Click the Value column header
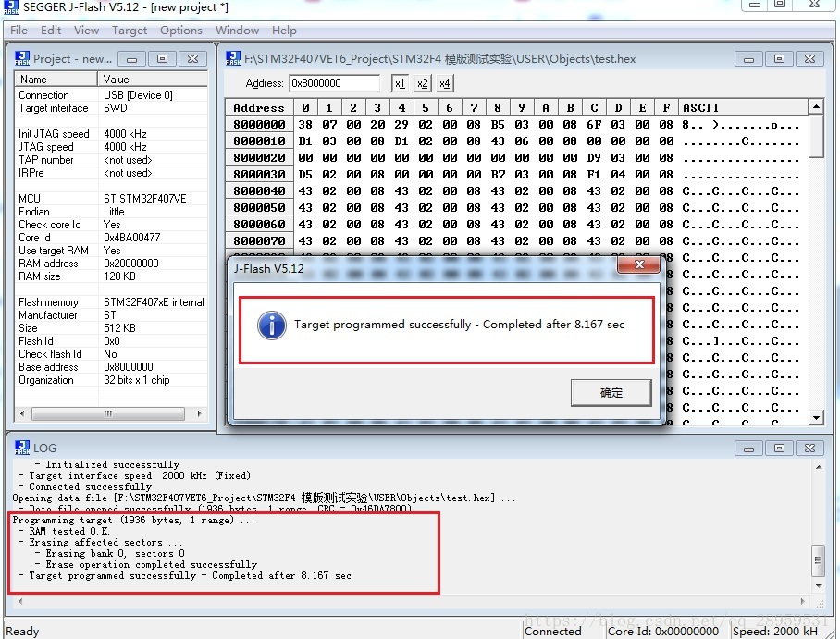Screen dimensions: 840x639 [153, 80]
